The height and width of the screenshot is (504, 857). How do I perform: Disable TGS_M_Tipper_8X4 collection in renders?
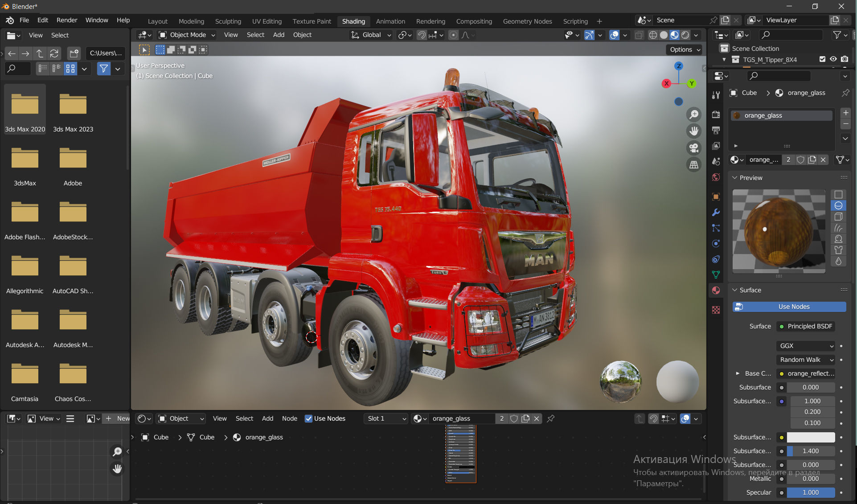(x=845, y=59)
